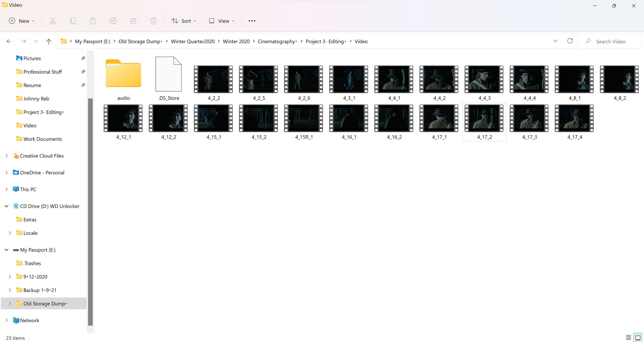
Task: Refresh the current folder view
Action: point(570,41)
